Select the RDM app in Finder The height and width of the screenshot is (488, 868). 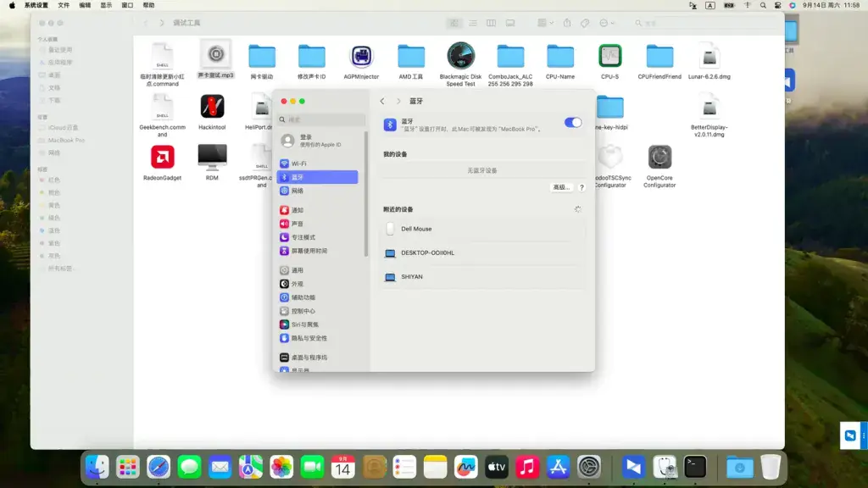212,163
